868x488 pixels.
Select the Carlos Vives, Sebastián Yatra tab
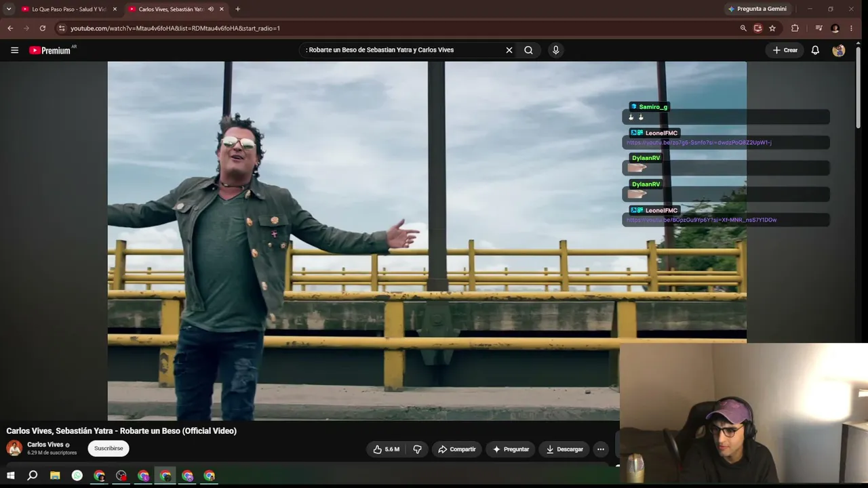(175, 9)
